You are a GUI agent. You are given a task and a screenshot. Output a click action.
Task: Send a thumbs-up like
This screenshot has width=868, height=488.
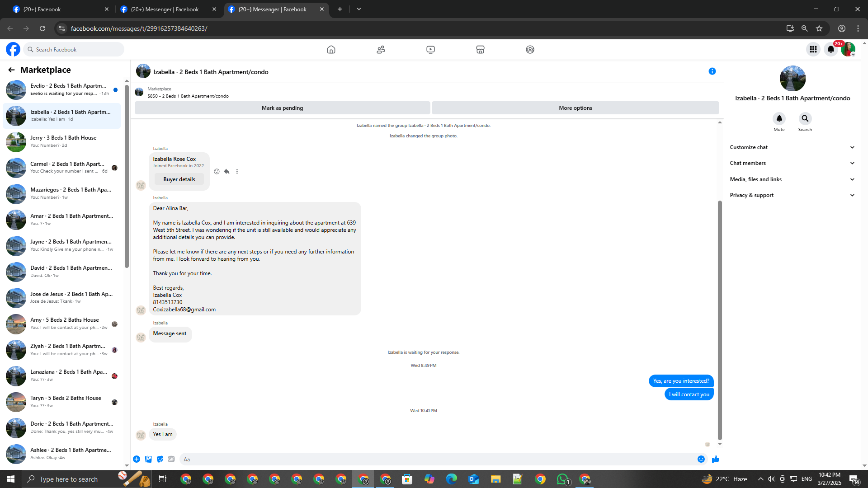pos(715,459)
